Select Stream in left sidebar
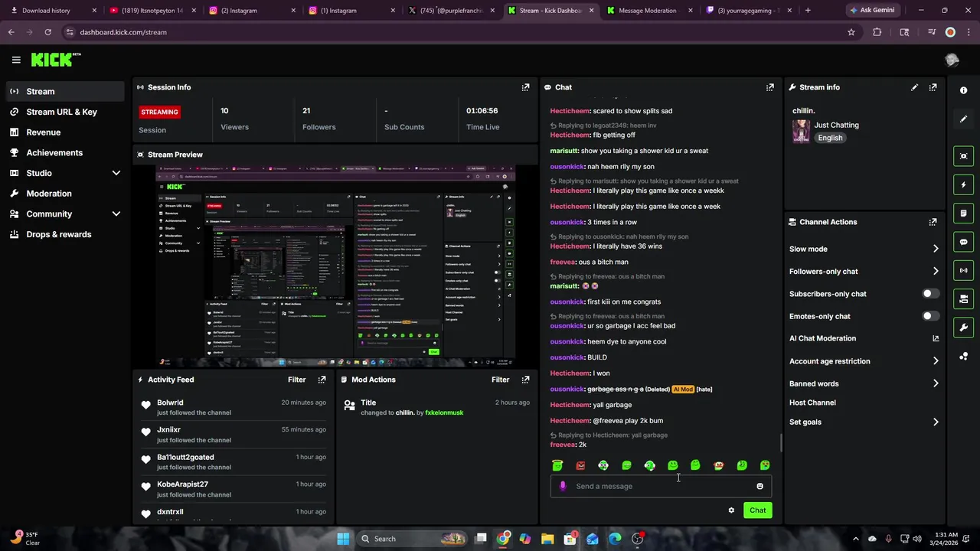 coord(64,91)
